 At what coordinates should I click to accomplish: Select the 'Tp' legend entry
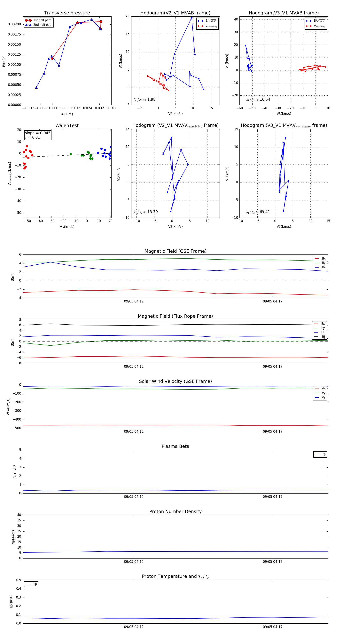[x=31, y=584]
